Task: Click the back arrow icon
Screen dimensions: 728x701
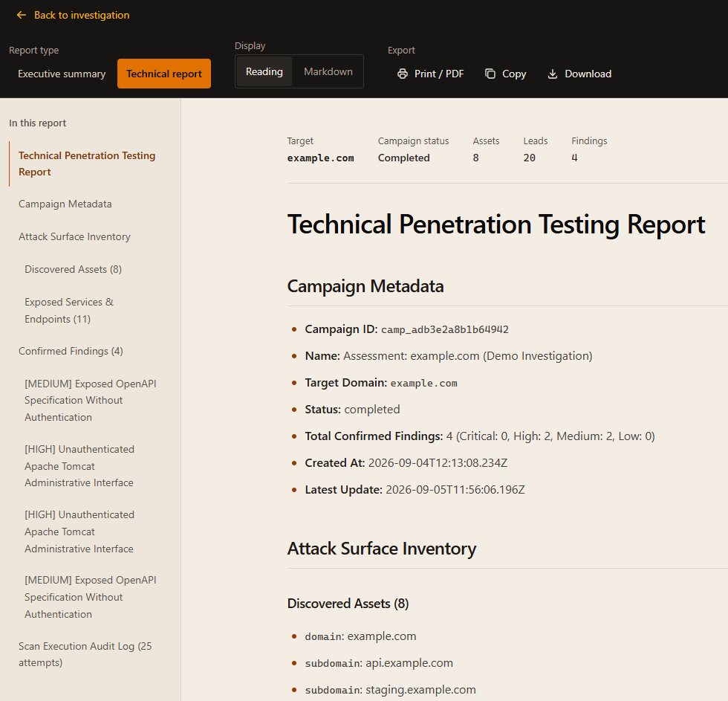Action: (22, 16)
